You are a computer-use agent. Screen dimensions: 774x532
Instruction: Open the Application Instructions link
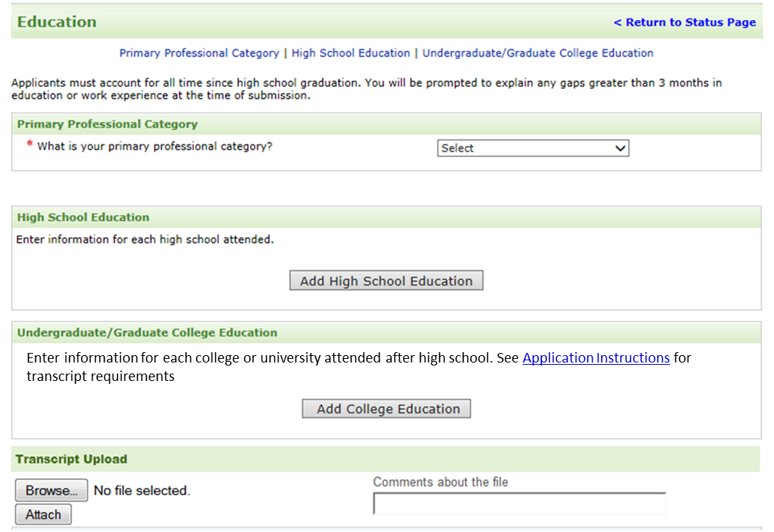click(x=596, y=358)
